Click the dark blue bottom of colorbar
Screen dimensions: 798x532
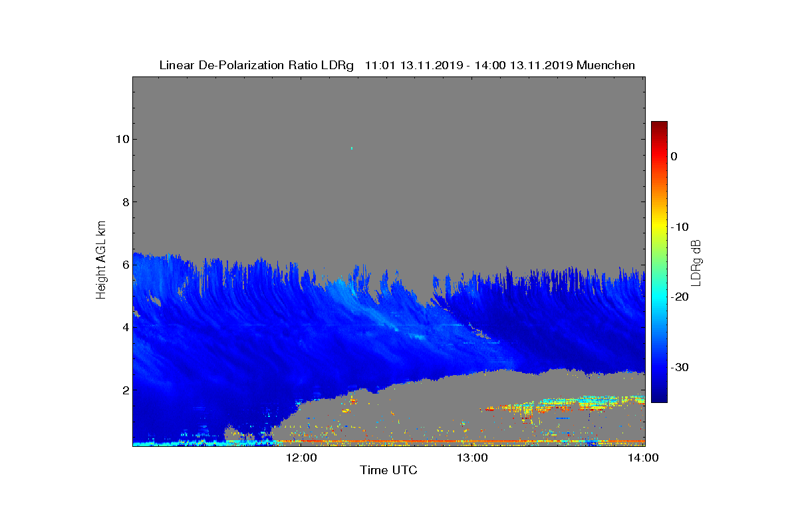pos(659,398)
